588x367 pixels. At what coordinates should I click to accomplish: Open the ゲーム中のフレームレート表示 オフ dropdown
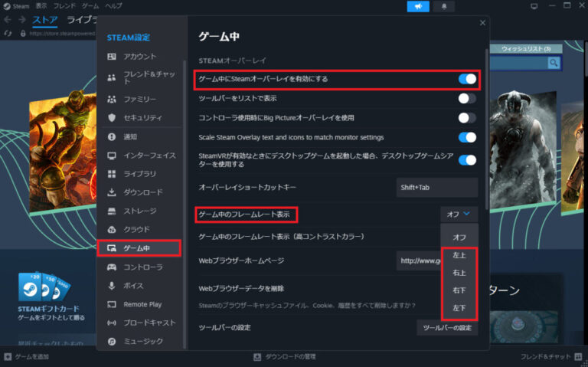coord(459,214)
